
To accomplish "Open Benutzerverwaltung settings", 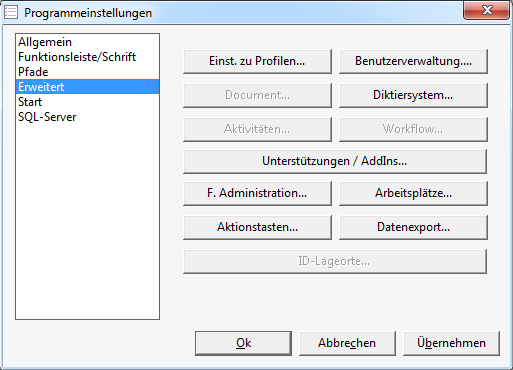I will click(x=413, y=61).
